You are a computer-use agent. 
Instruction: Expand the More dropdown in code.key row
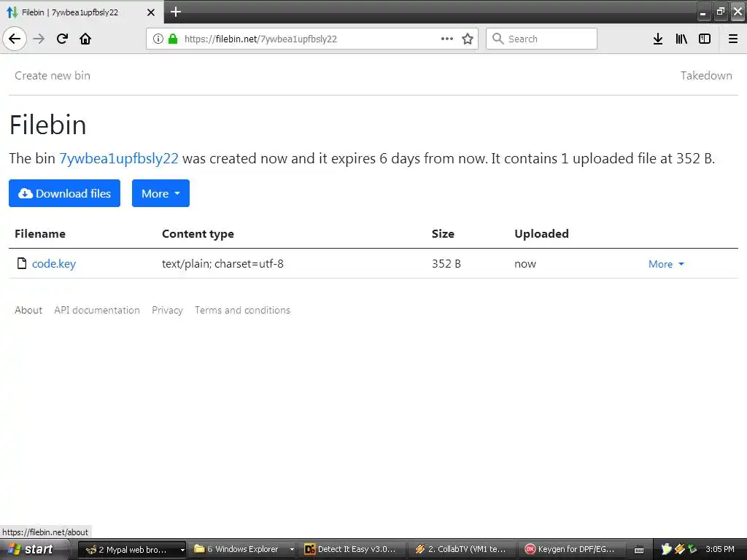pyautogui.click(x=666, y=264)
